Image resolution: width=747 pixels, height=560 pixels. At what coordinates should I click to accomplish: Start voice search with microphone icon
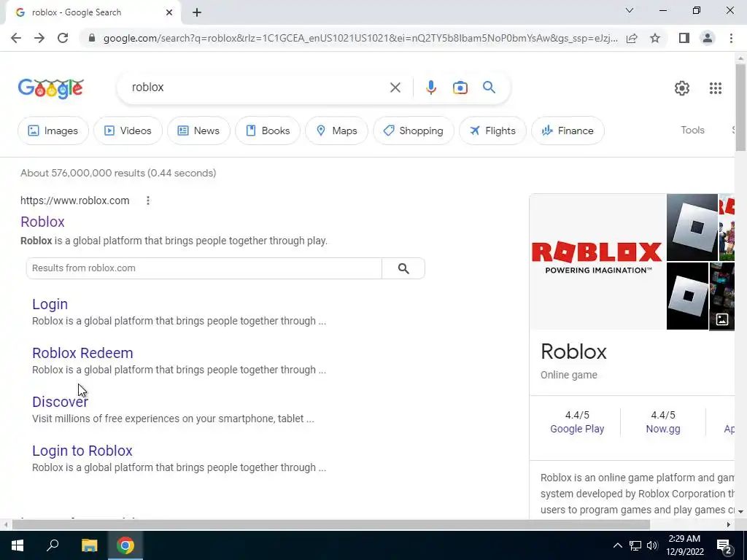(x=430, y=87)
